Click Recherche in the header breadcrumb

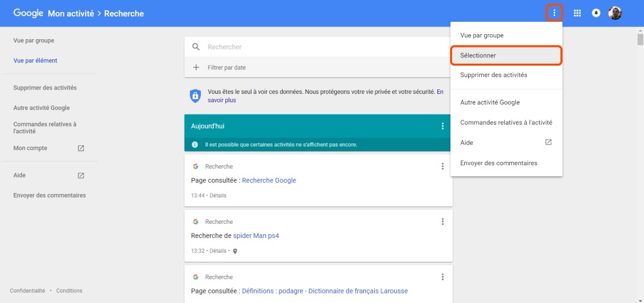point(124,14)
